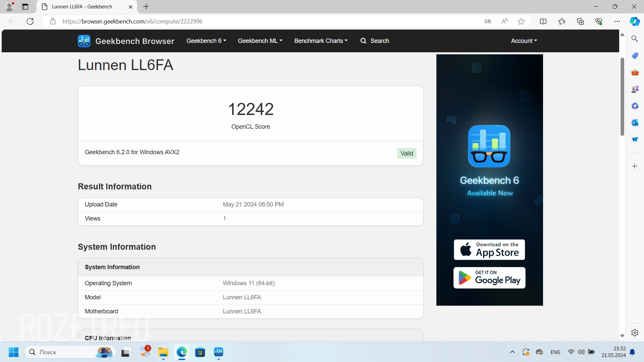
Task: Click the taskbar search box Поиск
Action: click(x=70, y=352)
